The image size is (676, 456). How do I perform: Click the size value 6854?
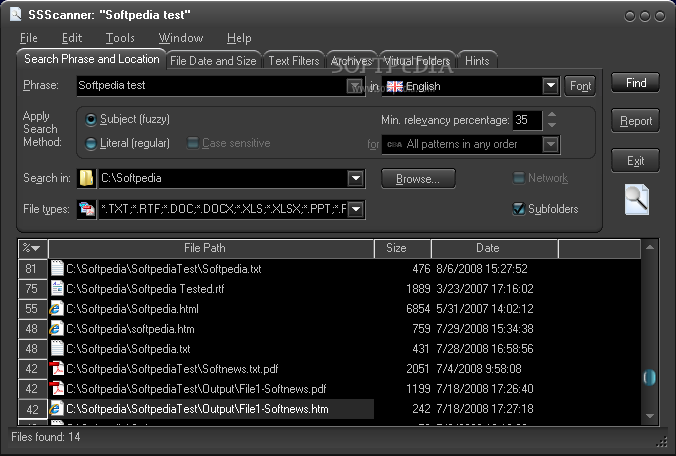pyautogui.click(x=418, y=309)
